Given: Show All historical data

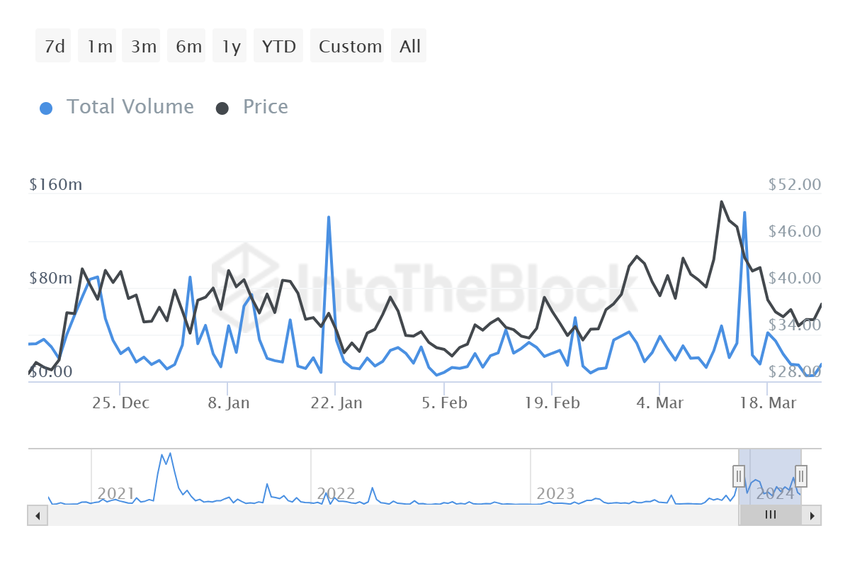Looking at the screenshot, I should point(409,46).
